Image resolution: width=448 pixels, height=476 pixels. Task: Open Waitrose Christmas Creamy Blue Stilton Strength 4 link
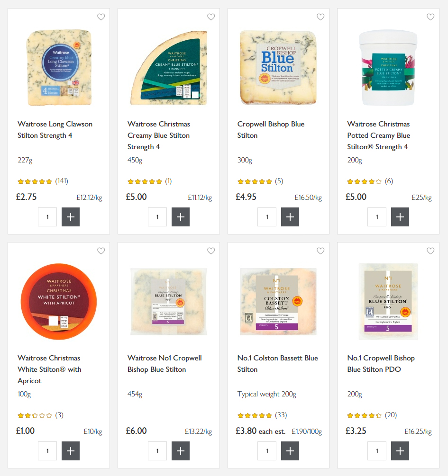pos(159,135)
